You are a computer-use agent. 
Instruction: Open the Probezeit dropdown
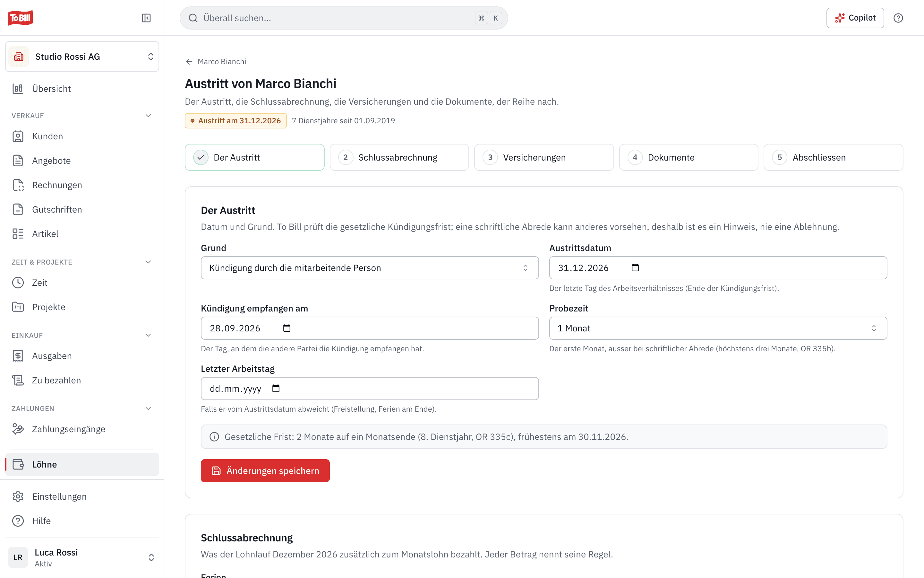pos(718,328)
